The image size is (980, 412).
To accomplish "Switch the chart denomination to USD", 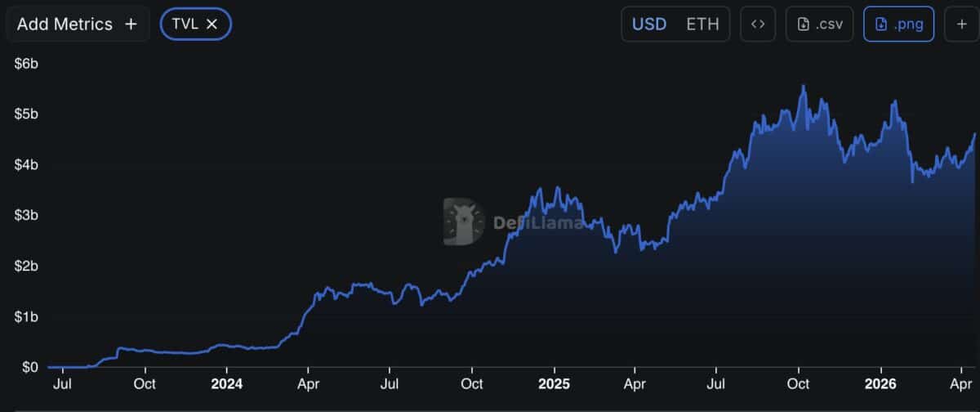I will 649,25.
